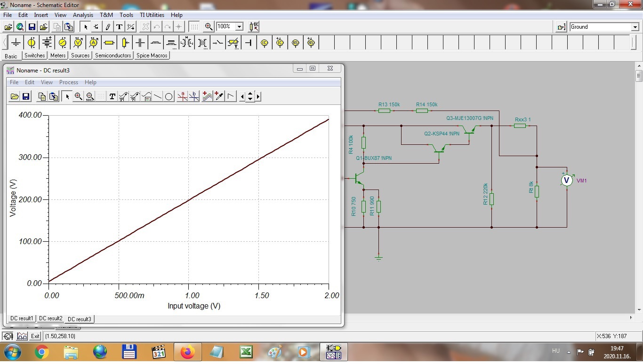The image size is (643, 364).
Task: Expand the Ground component selector dropdown
Action: [635, 27]
